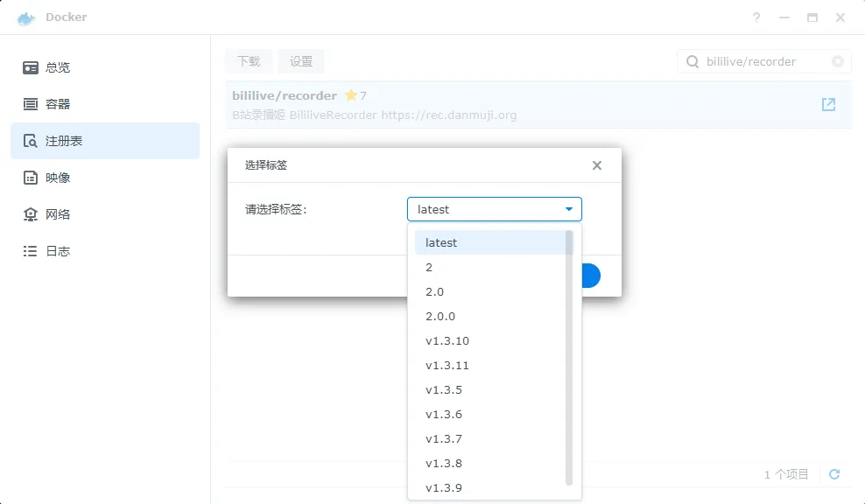Image resolution: width=865 pixels, height=504 pixels.
Task: Clear the search box with the X icon
Action: (x=837, y=61)
